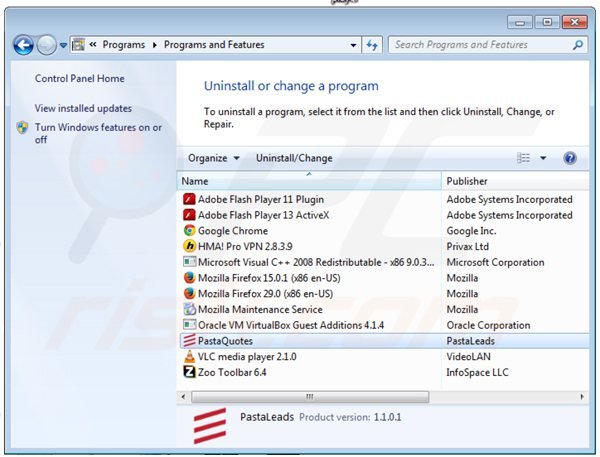Sort by the Publisher column header

(515, 181)
